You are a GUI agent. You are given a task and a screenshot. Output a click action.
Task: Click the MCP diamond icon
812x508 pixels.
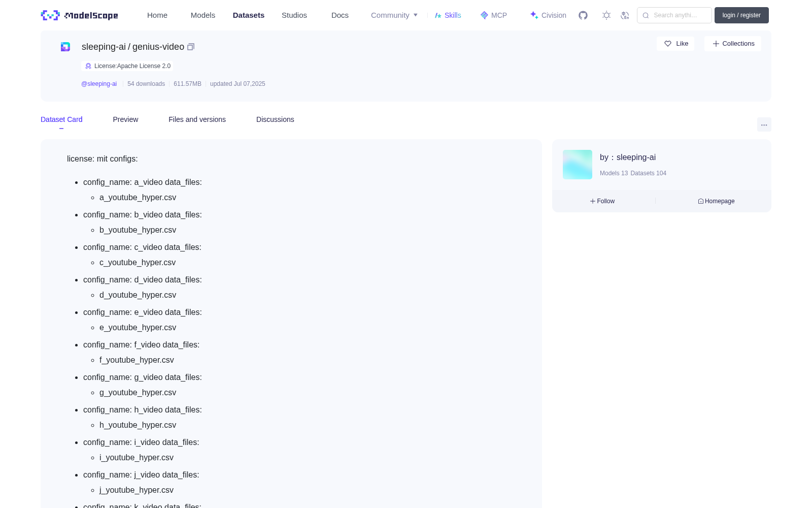[484, 15]
